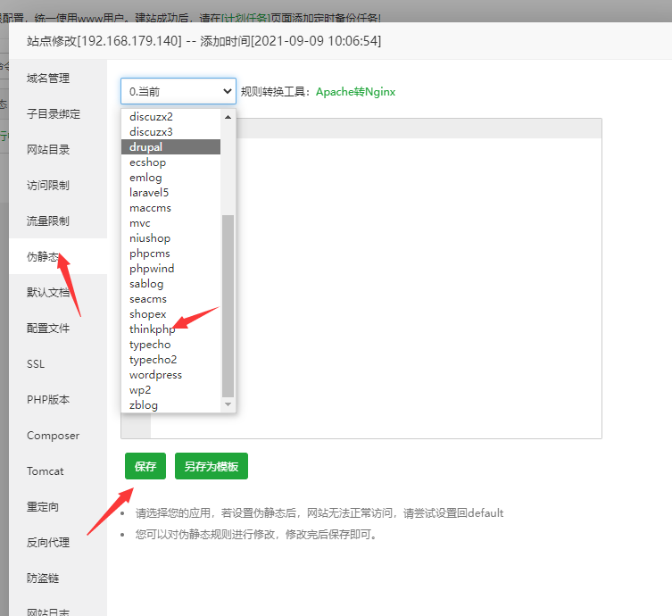Choose discuzx2 from the template list
672x616 pixels.
coord(171,117)
